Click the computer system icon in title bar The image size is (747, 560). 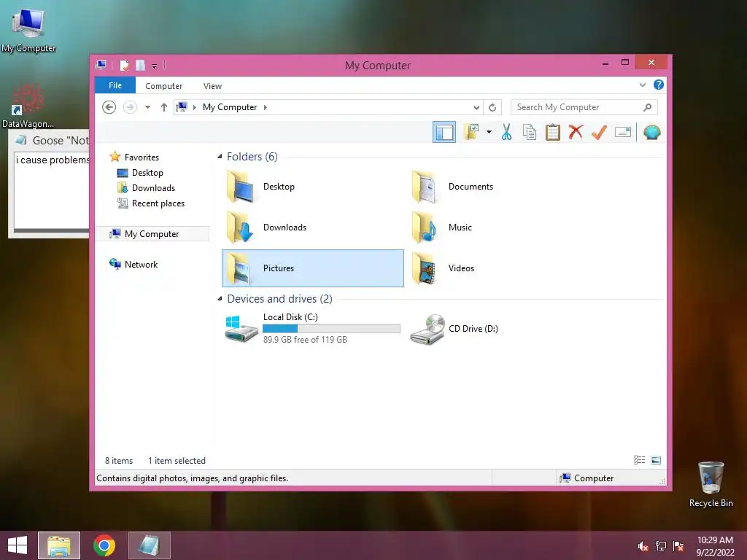point(101,65)
